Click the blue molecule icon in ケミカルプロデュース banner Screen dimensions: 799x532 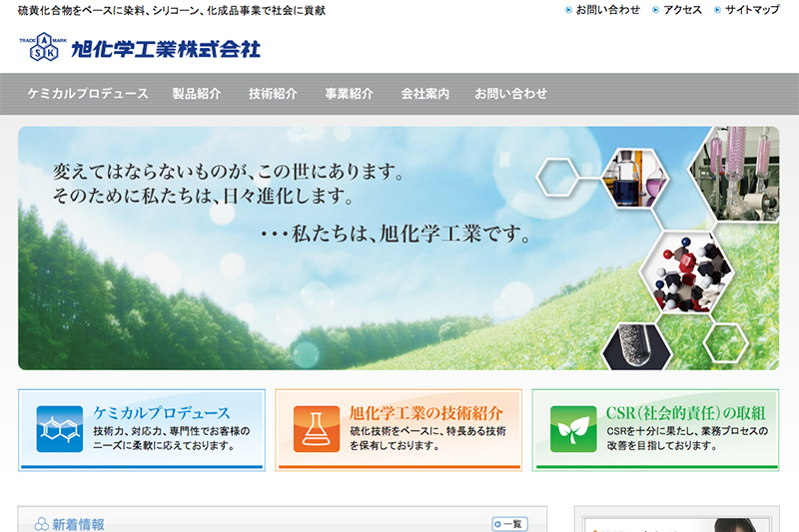60,428
